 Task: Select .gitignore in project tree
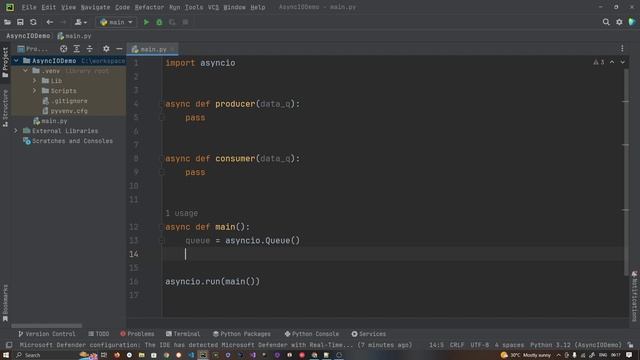(x=65, y=101)
